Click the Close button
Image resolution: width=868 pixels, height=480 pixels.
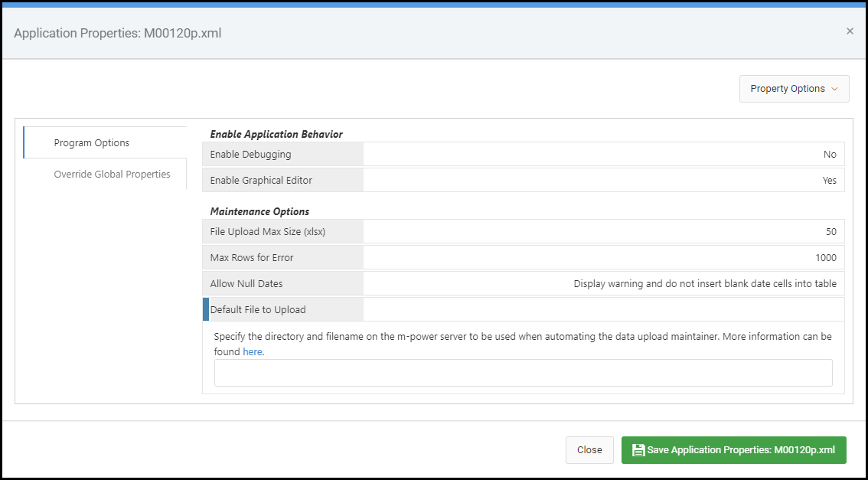(x=589, y=450)
